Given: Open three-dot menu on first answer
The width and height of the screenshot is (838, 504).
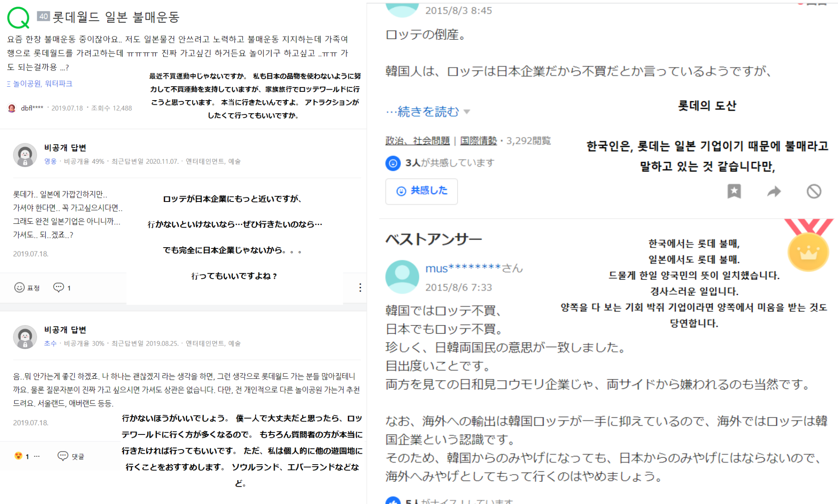Looking at the screenshot, I should [x=360, y=287].
